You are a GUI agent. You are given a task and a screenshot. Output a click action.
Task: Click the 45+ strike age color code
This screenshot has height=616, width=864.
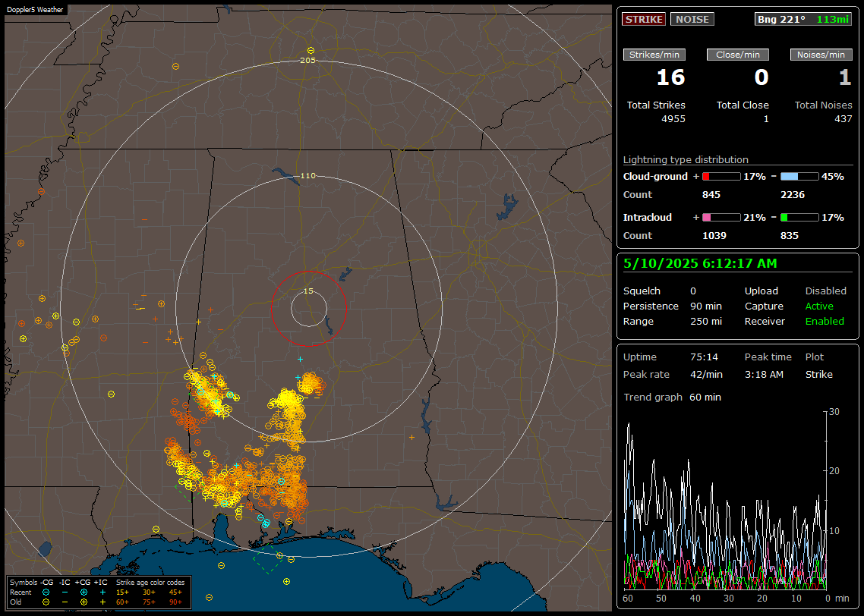pyautogui.click(x=175, y=592)
